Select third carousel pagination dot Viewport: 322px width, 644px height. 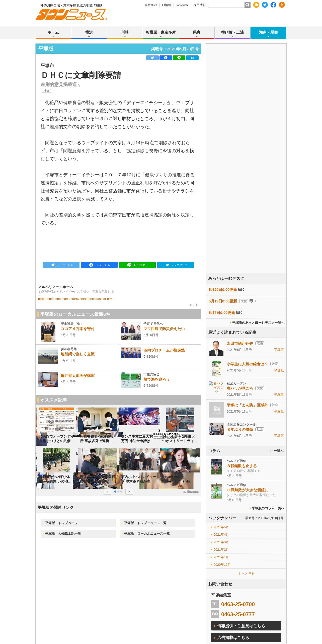pyautogui.click(x=121, y=492)
